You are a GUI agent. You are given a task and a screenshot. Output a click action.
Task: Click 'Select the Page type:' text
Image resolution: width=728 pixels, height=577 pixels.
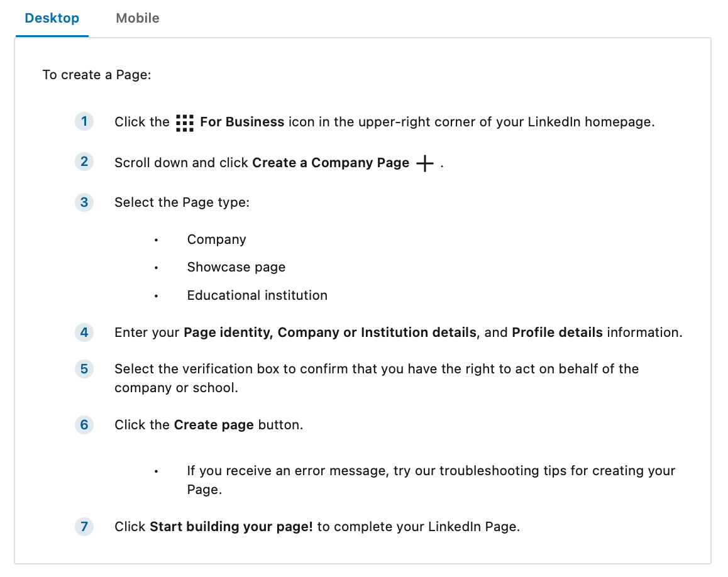tap(182, 202)
